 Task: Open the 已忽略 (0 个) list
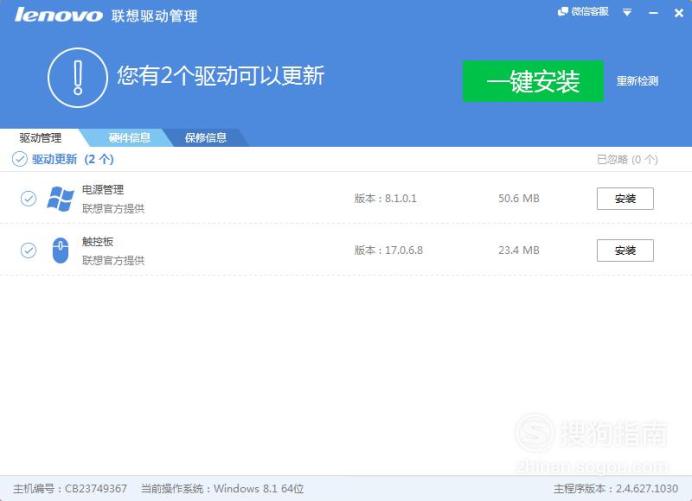(x=627, y=159)
